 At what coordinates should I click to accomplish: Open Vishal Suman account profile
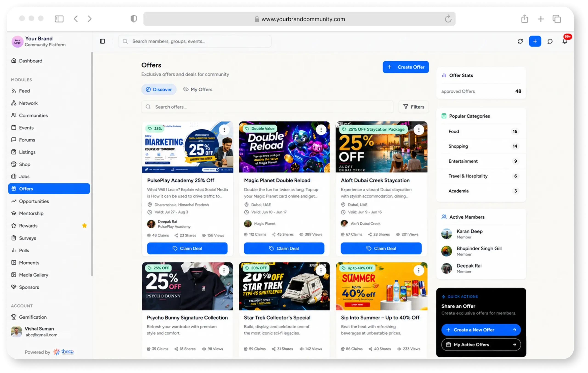[x=34, y=332]
